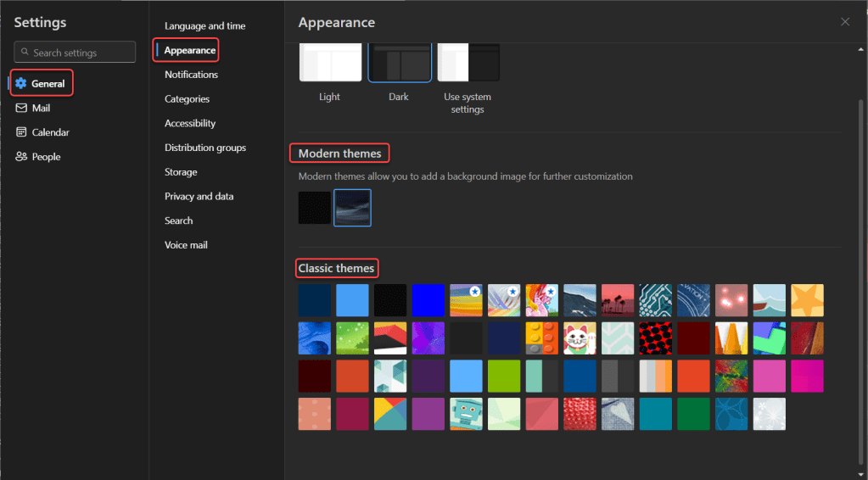The width and height of the screenshot is (868, 480).
Task: Click the Search settings field
Action: pos(75,53)
